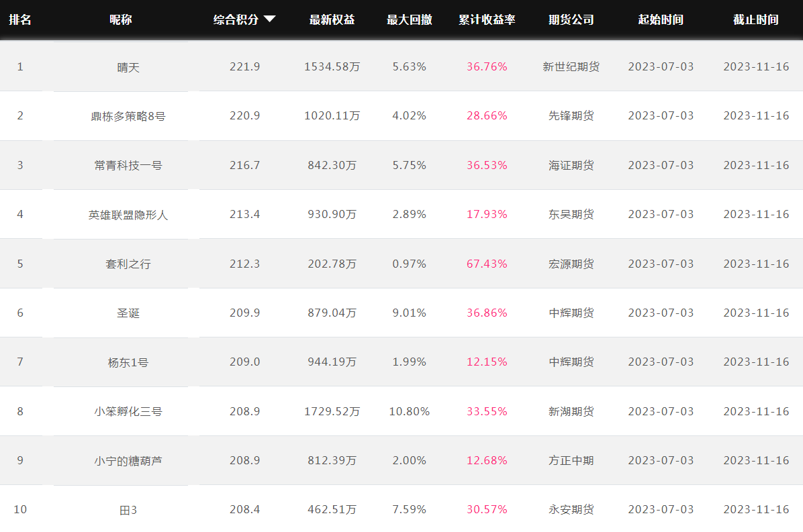Click equity value 842.30万
This screenshot has height=532, width=803.
[x=332, y=165]
